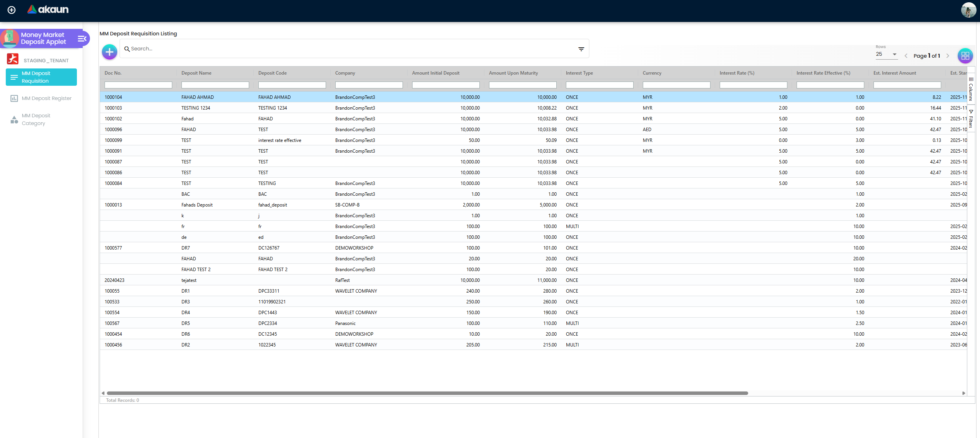Click the Company filter field
The width and height of the screenshot is (980, 438).
369,85
